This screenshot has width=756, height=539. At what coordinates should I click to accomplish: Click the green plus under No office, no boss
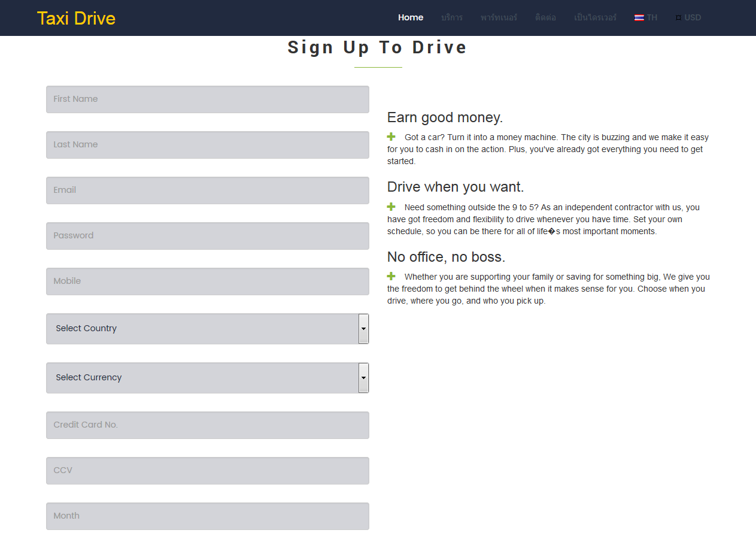391,276
